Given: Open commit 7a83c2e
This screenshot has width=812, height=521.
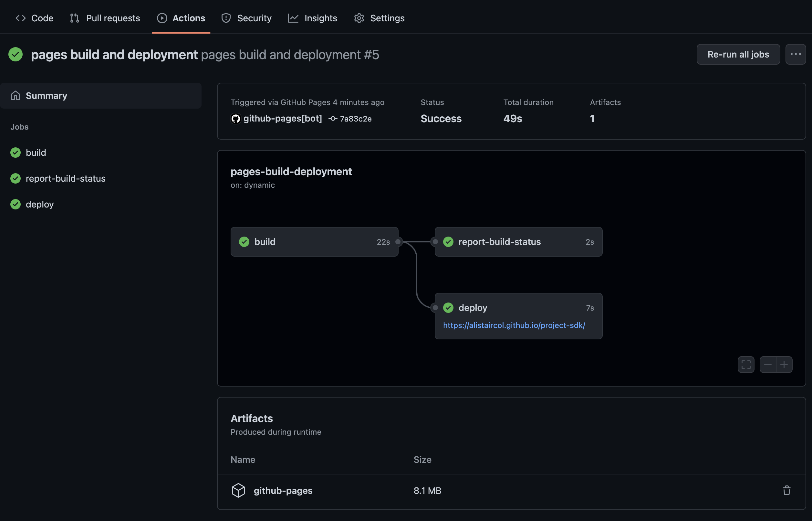Looking at the screenshot, I should (356, 119).
